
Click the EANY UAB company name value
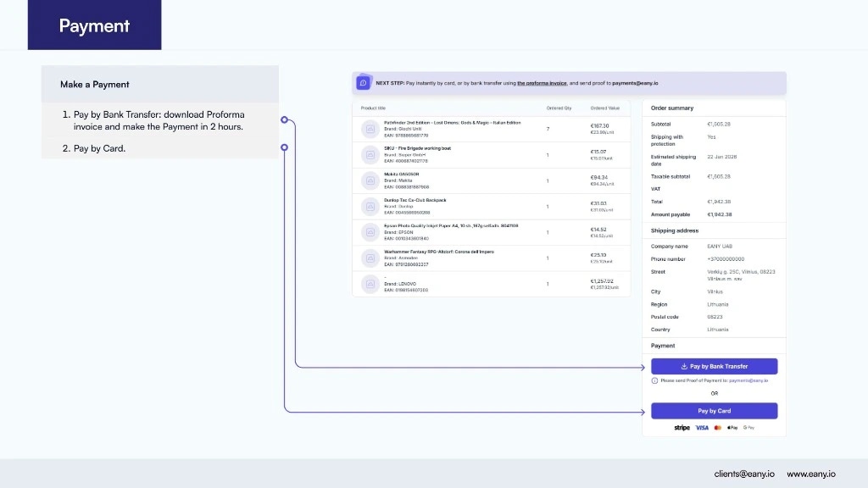coord(720,247)
